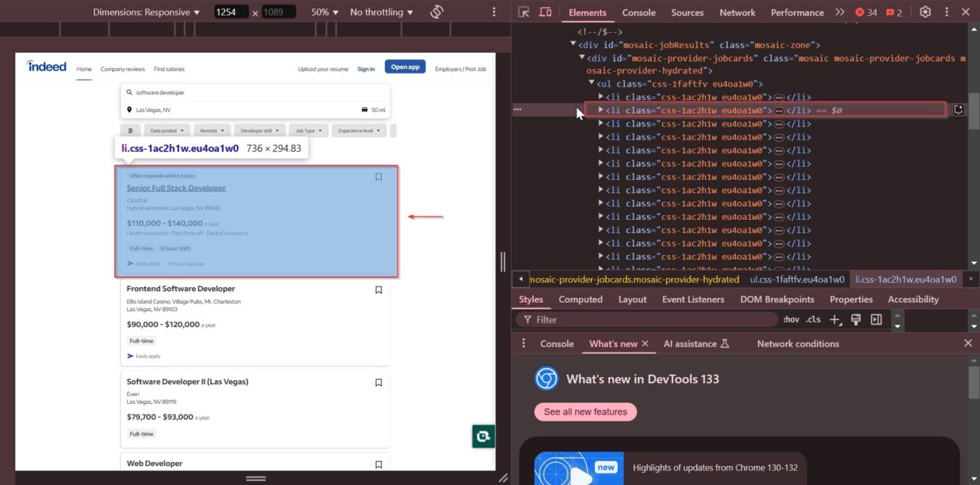
Task: Click the red error count 34 indicator
Action: pos(866,12)
